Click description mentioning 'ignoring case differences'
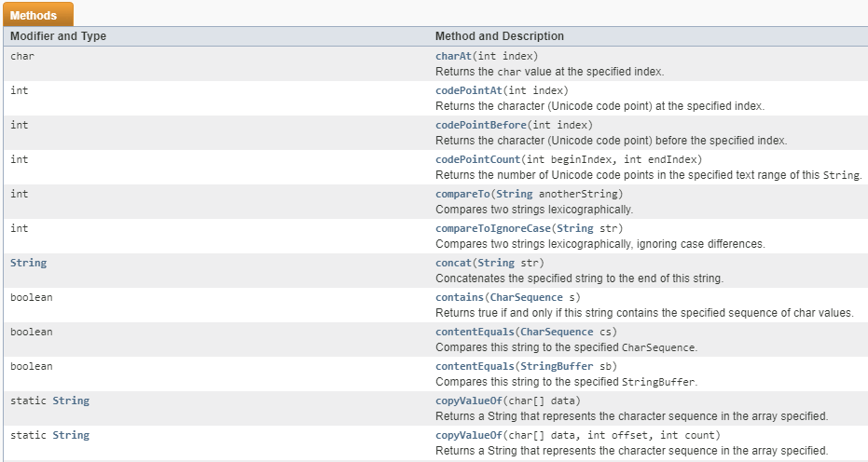Viewport: 868px width, 462px height. [600, 243]
